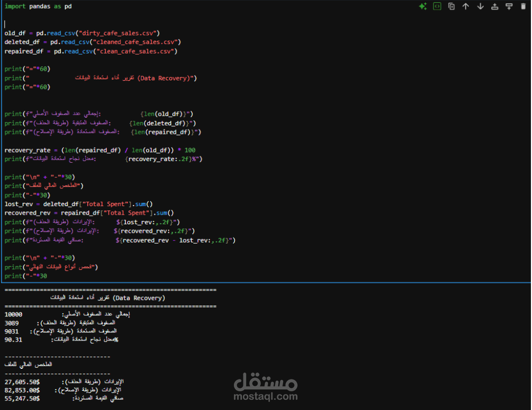Screen dimensions: 532x410
Task: Insert a cell below this one
Action: coord(509,6)
